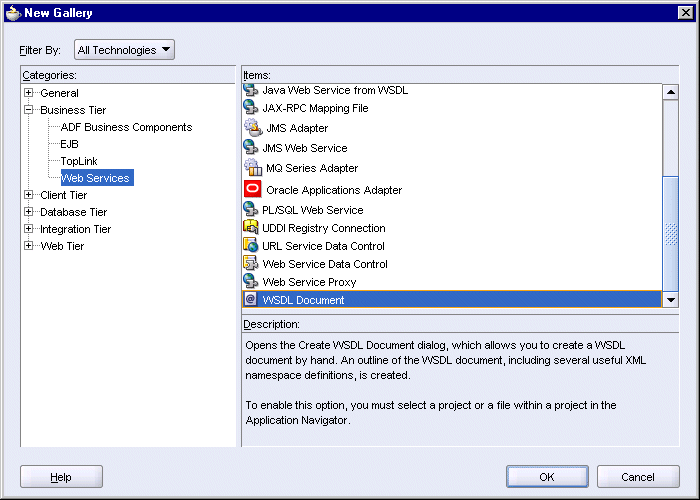The width and height of the screenshot is (700, 500).
Task: Select MQ Series Adapter item text
Action: coord(312,168)
